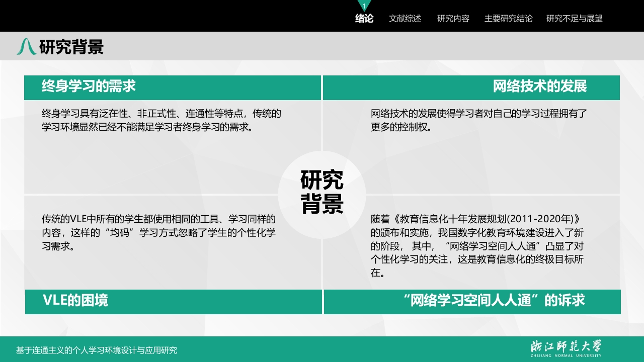The width and height of the screenshot is (644, 362).
Task: Click the central 研究背景 circle
Action: [x=322, y=195]
